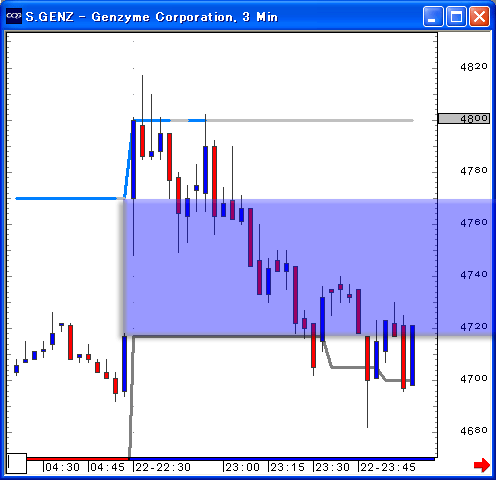
Task: Click the CQG app icon in title bar
Action: pyautogui.click(x=14, y=16)
